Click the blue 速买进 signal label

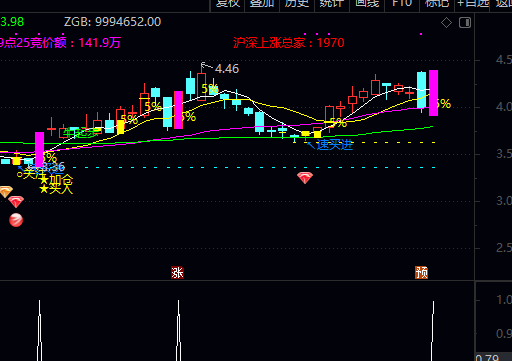[334, 145]
